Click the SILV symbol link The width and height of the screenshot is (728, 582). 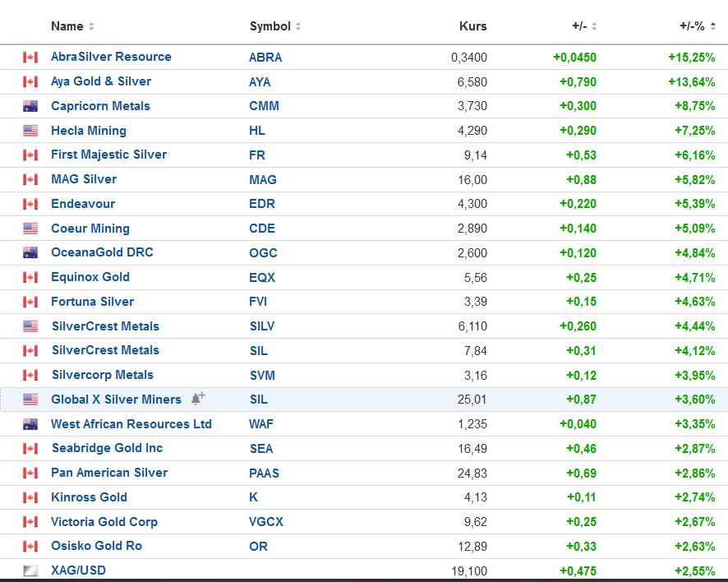point(262,326)
